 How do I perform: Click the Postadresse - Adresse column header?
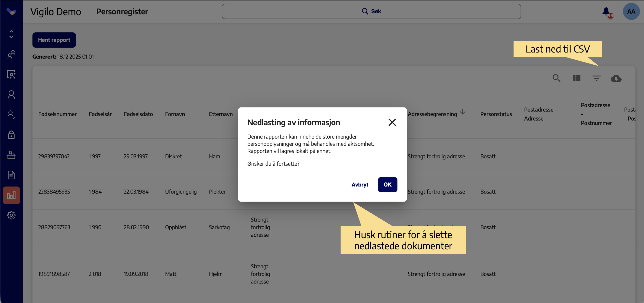540,114
